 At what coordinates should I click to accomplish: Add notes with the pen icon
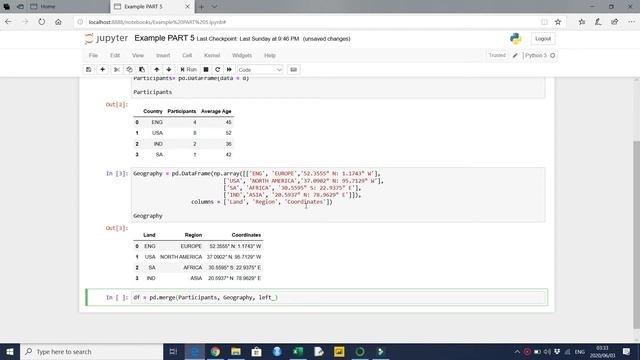click(x=598, y=22)
